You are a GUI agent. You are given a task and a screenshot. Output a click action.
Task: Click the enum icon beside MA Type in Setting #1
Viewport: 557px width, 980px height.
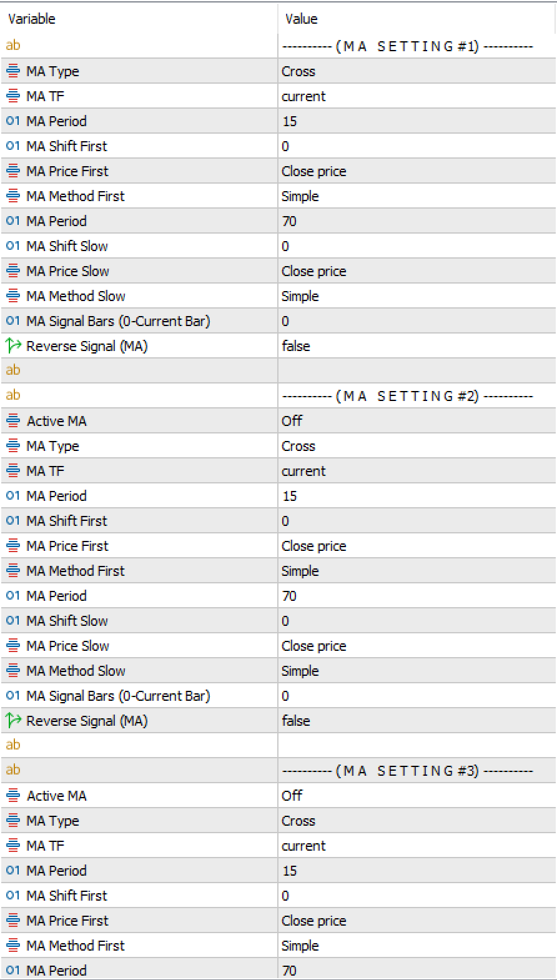click(12, 71)
